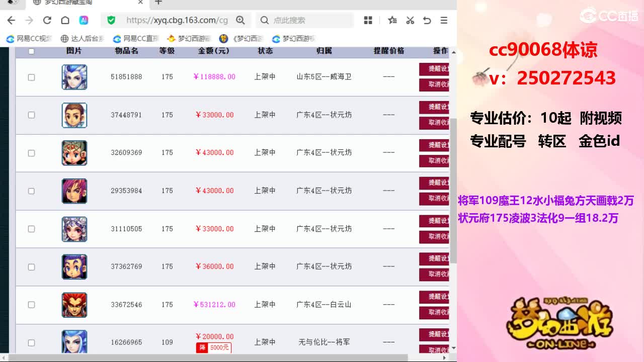This screenshot has width=644, height=362.
Task: Click the price ￥118888.00
Action: coord(214,77)
